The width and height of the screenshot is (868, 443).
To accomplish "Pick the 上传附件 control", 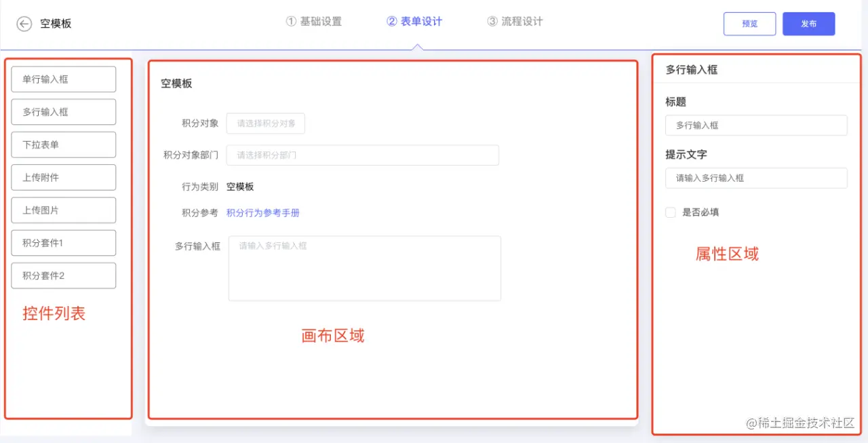I will (x=64, y=178).
